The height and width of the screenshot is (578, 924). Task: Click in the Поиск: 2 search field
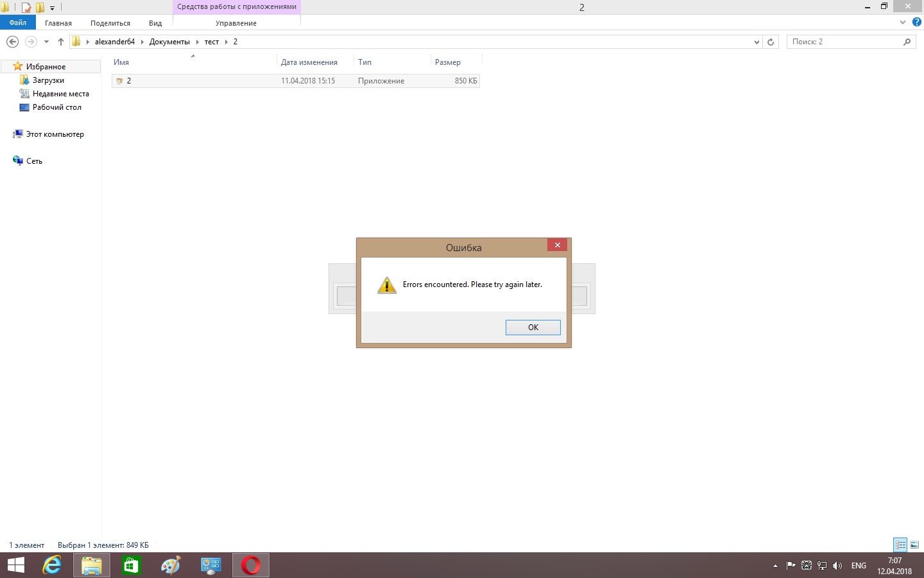[844, 42]
